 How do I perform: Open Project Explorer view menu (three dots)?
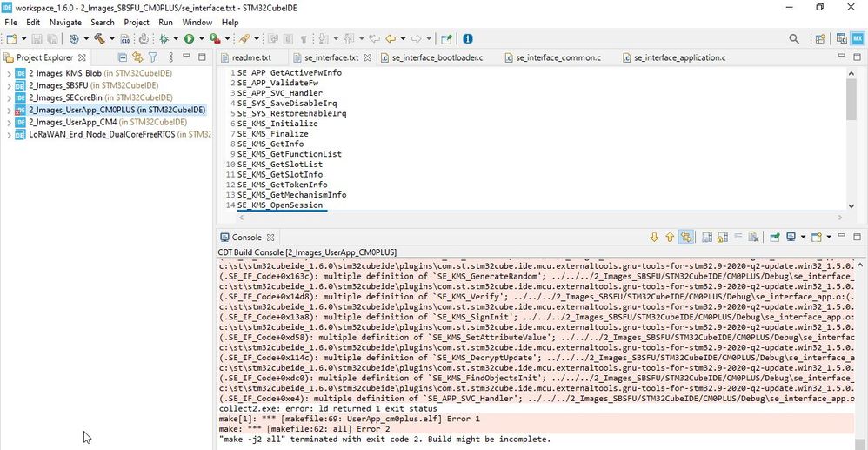click(170, 57)
